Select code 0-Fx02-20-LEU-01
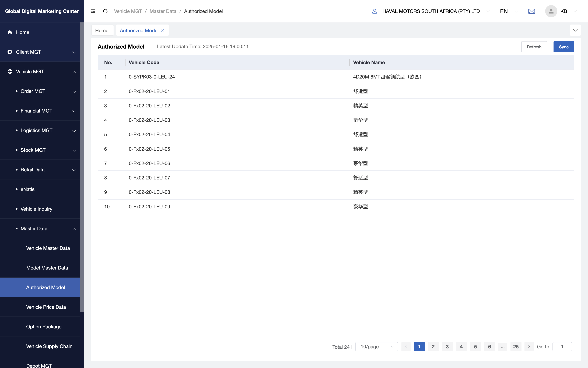Viewport: 588px width, 368px height. 149,91
